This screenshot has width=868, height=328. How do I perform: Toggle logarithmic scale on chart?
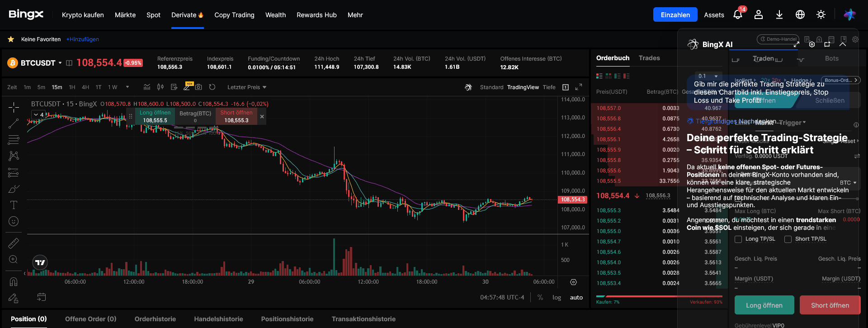pos(557,297)
